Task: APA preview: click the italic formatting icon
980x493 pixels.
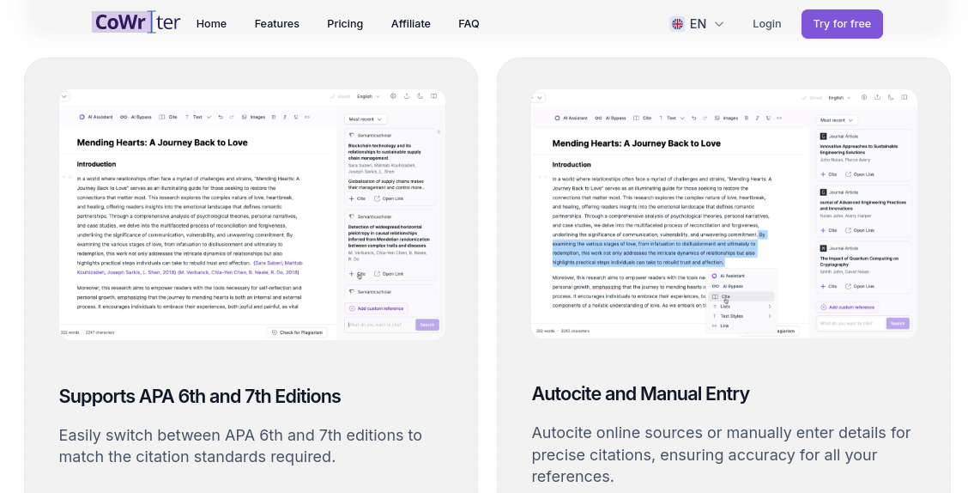Action: click(x=285, y=117)
